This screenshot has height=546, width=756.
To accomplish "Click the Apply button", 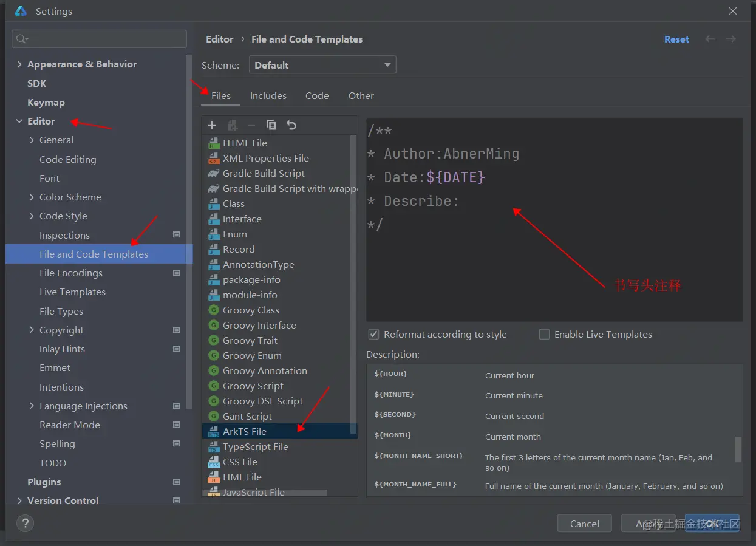I will pos(648,524).
